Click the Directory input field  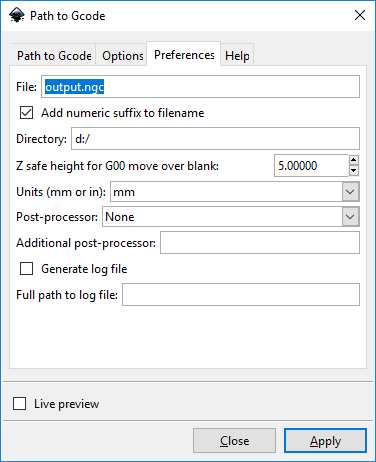coord(215,139)
